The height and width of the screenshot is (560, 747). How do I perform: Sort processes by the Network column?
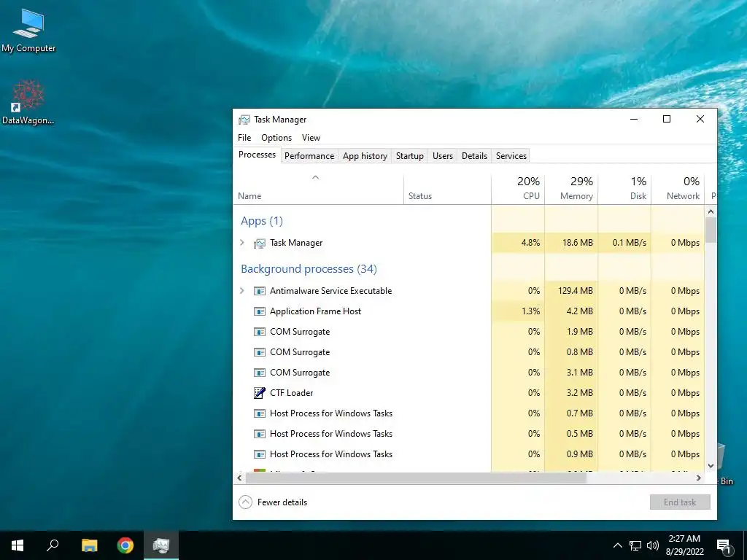[678, 190]
